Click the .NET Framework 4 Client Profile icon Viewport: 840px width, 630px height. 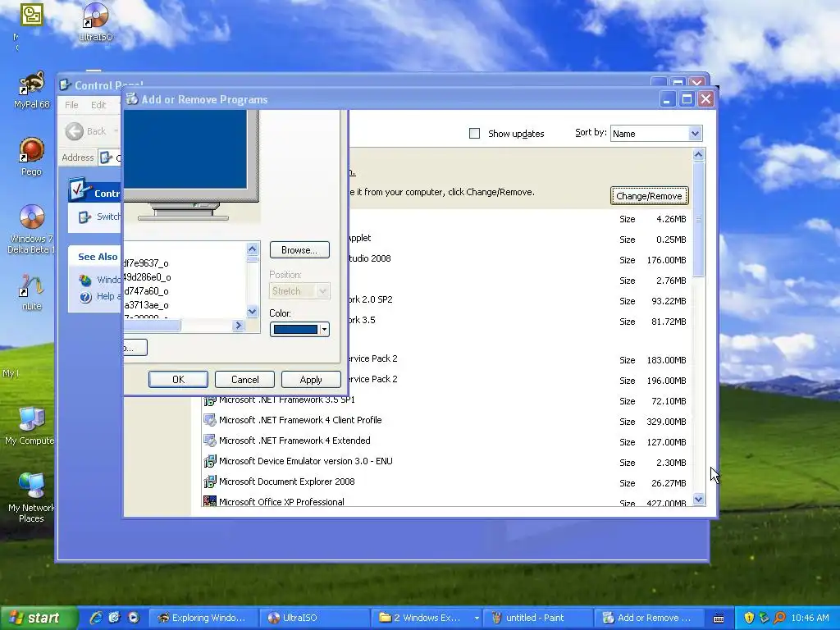210,420
